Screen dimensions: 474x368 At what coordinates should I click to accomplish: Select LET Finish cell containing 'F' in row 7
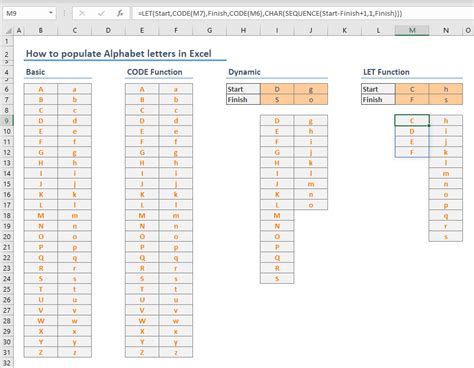(x=412, y=100)
